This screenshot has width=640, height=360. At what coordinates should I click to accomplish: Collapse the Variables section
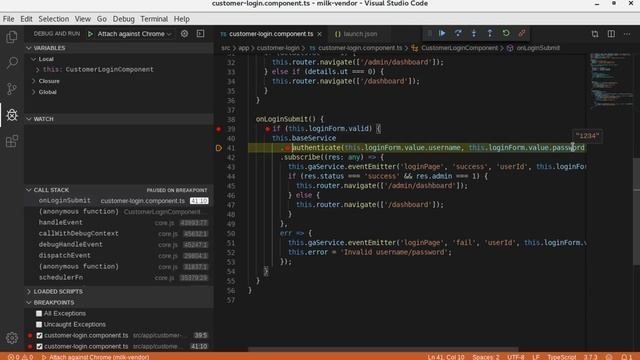coord(29,48)
